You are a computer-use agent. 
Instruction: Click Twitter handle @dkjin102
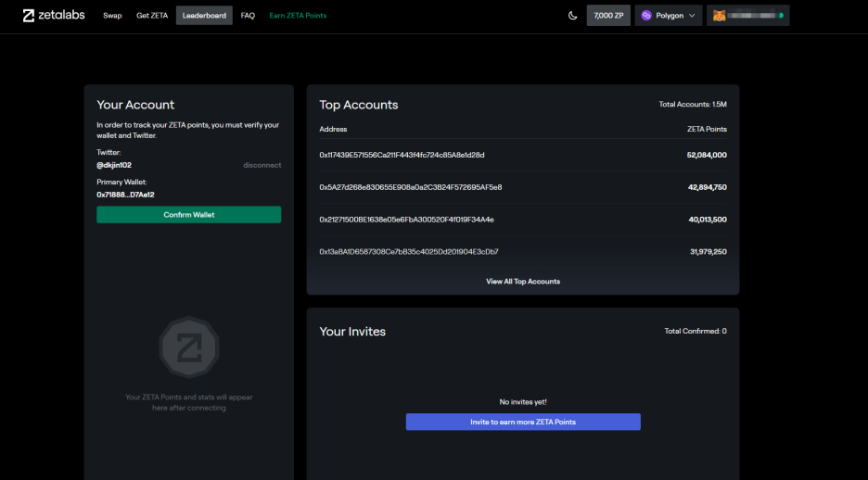pos(114,165)
